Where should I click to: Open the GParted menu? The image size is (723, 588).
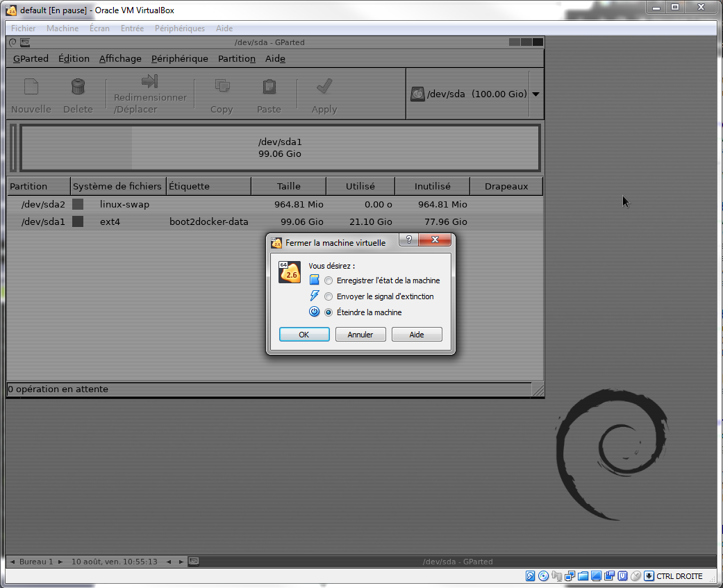point(31,58)
